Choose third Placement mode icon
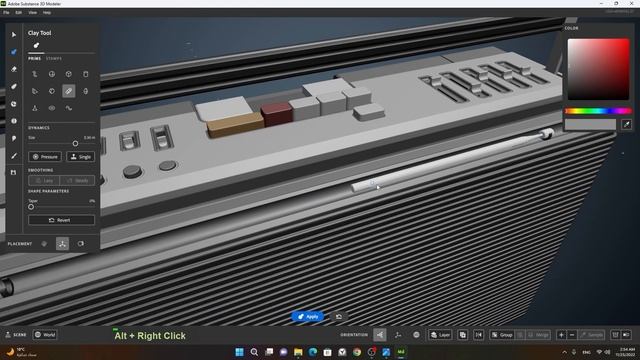The image size is (640, 360). tap(81, 244)
